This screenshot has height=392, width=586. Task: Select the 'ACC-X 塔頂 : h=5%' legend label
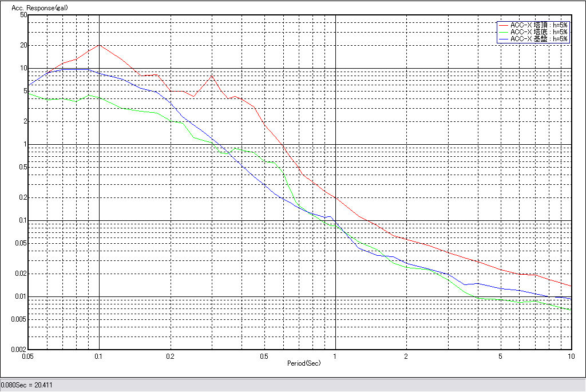(539, 25)
